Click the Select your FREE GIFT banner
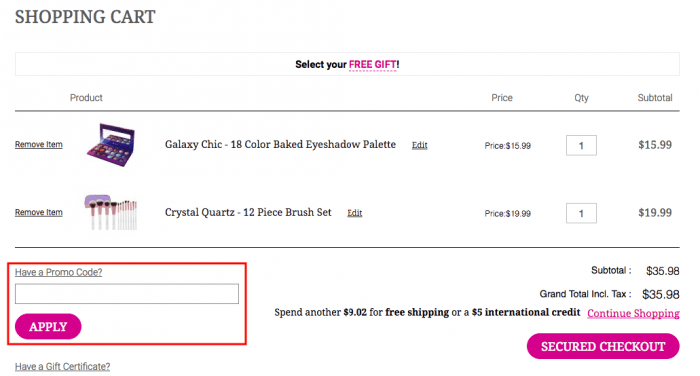This screenshot has height=376, width=700. (347, 64)
